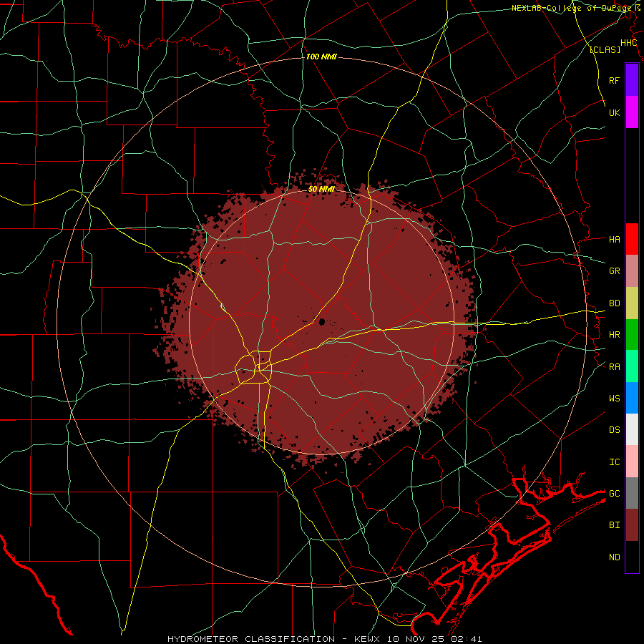This screenshot has width=644, height=644.
Task: Click the 100 NMI range ring label
Action: [321, 57]
